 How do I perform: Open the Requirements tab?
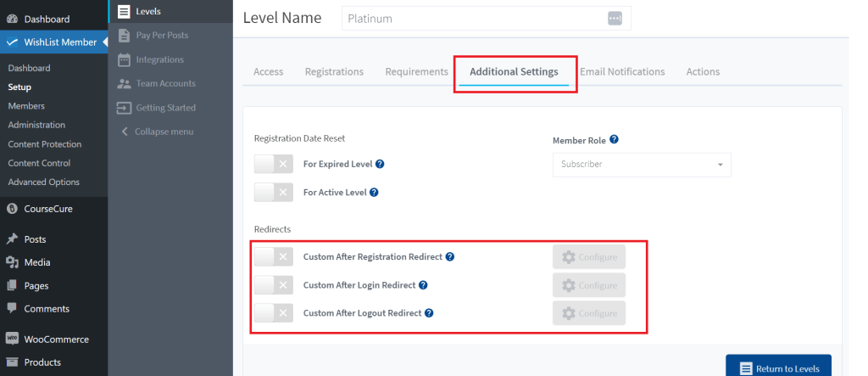[417, 71]
